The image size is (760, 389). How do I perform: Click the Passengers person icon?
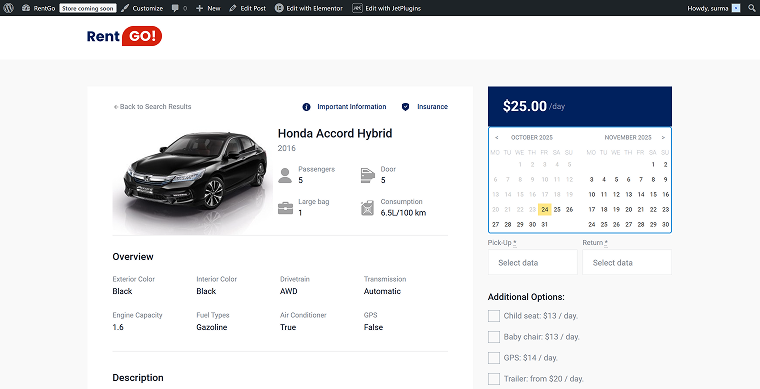coord(285,175)
